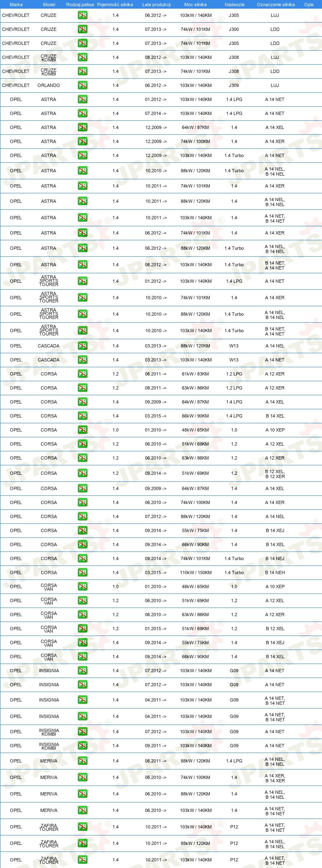Click the 61kW / 83KM power cell

[x=196, y=374]
